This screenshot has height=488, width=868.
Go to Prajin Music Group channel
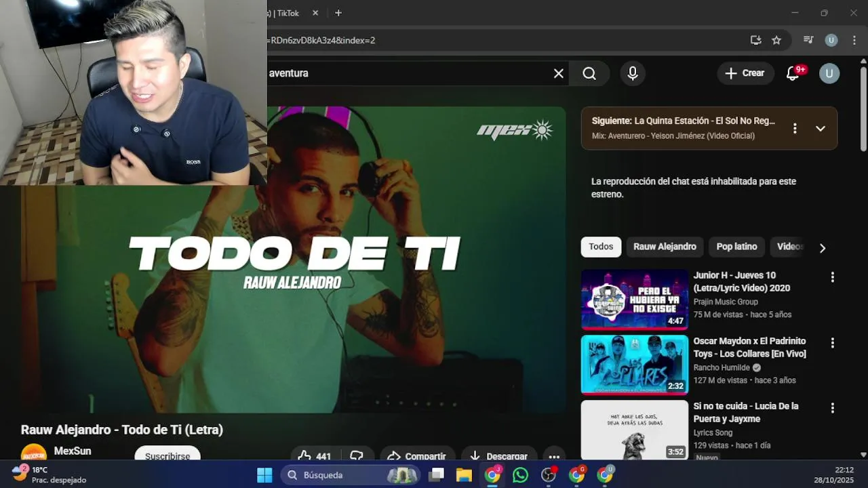pyautogui.click(x=726, y=302)
